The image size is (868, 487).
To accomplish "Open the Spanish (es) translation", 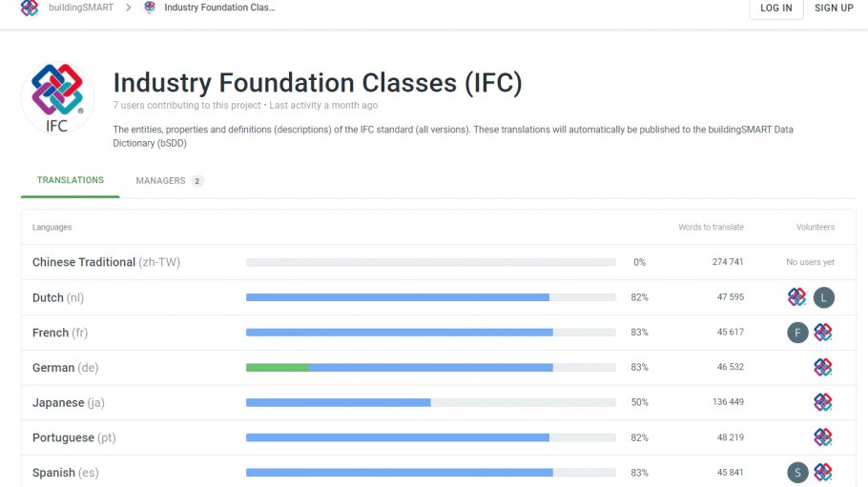I will tap(65, 473).
